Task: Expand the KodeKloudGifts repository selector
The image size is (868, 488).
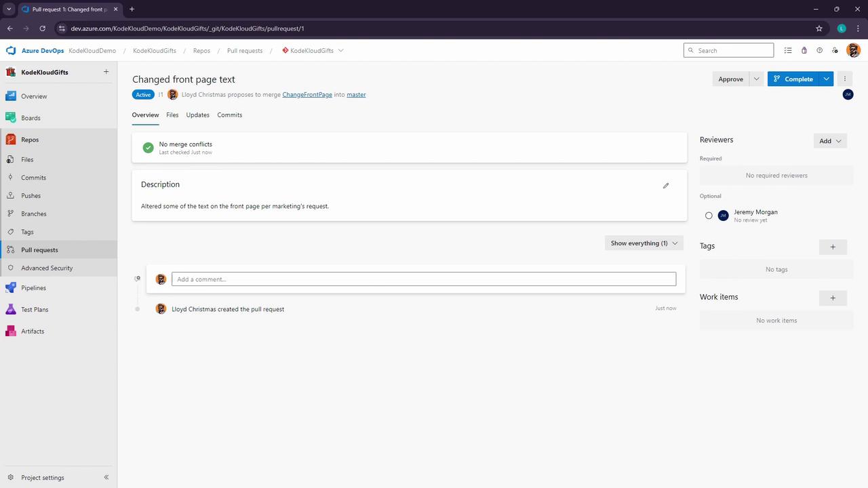Action: (340, 50)
